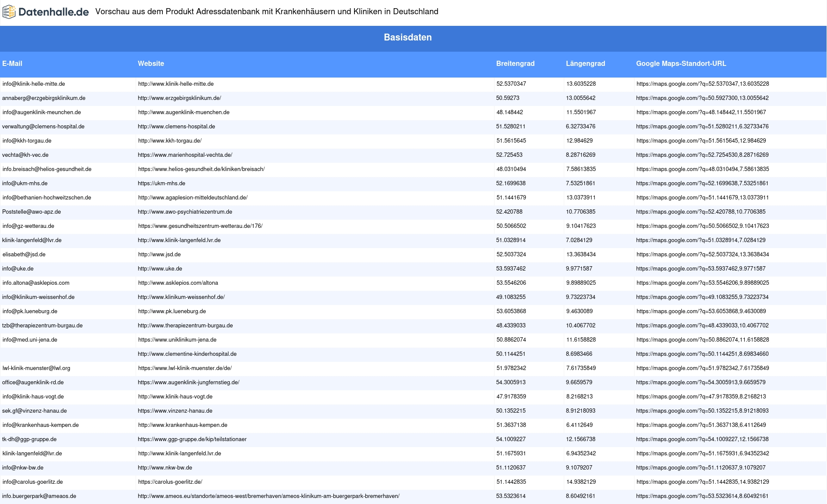
Task: Open http://www.nkw-bw.de link
Action: click(x=165, y=468)
